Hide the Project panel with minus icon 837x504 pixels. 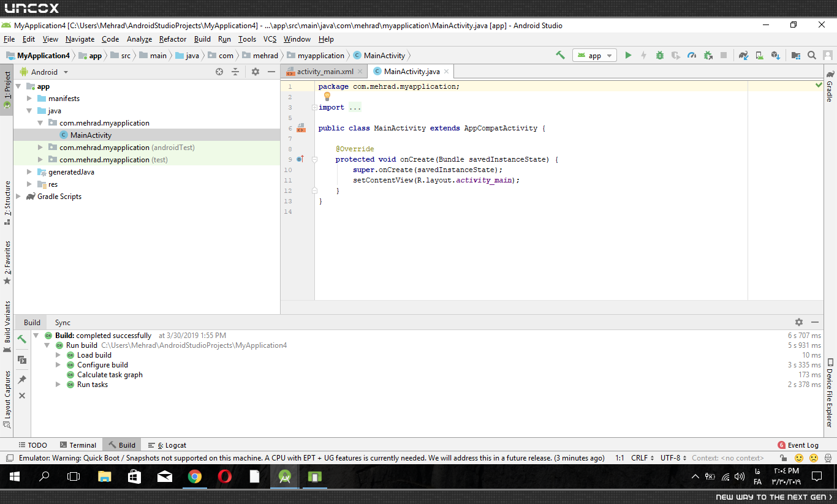click(271, 72)
